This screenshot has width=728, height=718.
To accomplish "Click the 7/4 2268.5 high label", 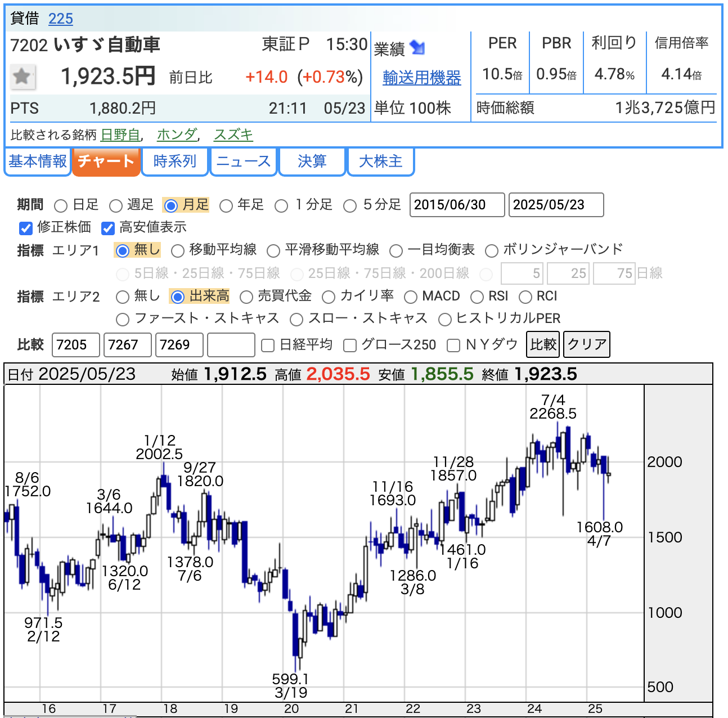I will click(x=553, y=407).
